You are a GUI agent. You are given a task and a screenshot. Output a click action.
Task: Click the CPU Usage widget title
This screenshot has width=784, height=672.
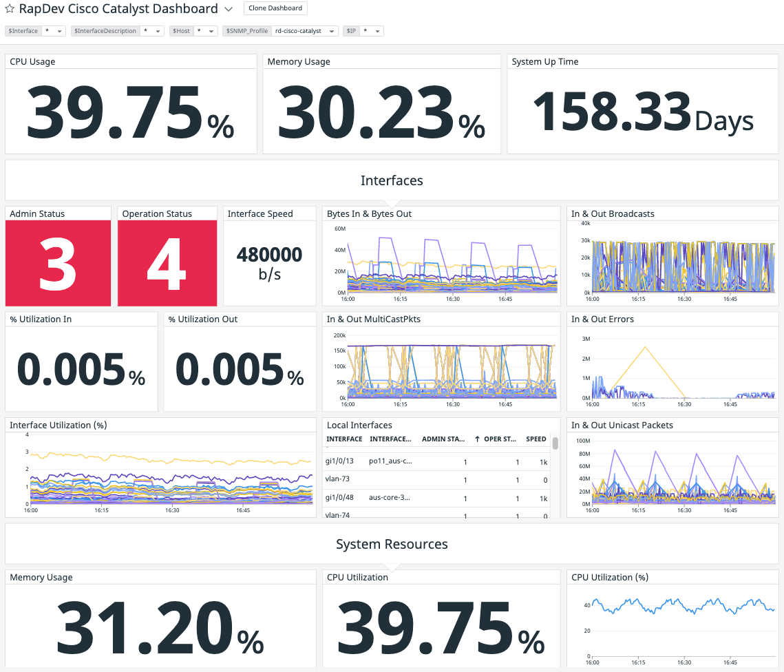click(32, 61)
